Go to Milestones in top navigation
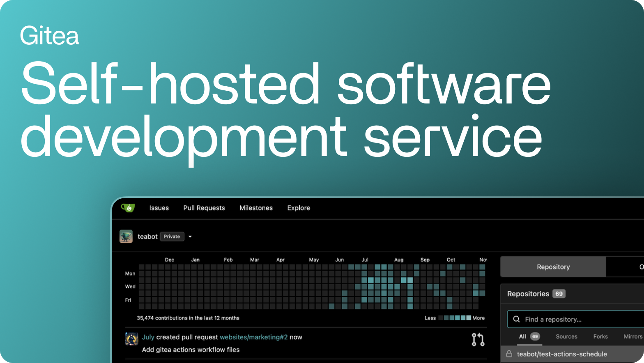The width and height of the screenshot is (644, 363). click(x=256, y=208)
